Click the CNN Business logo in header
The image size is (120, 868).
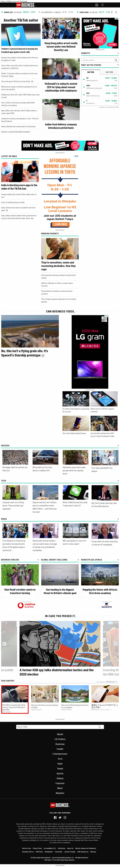click(x=26, y=5)
